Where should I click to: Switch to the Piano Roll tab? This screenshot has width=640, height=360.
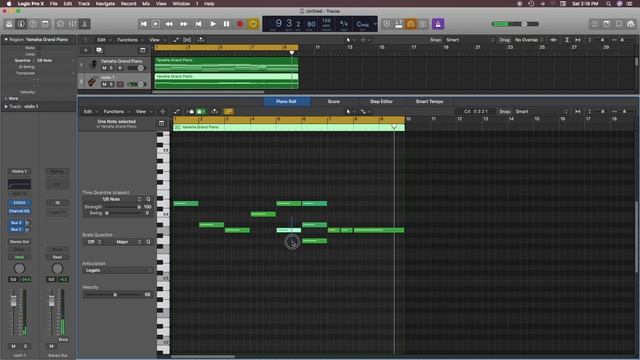coord(287,102)
